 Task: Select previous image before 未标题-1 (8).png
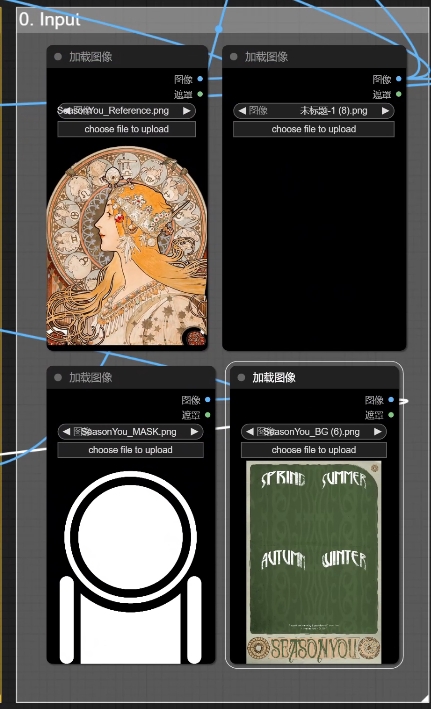242,111
